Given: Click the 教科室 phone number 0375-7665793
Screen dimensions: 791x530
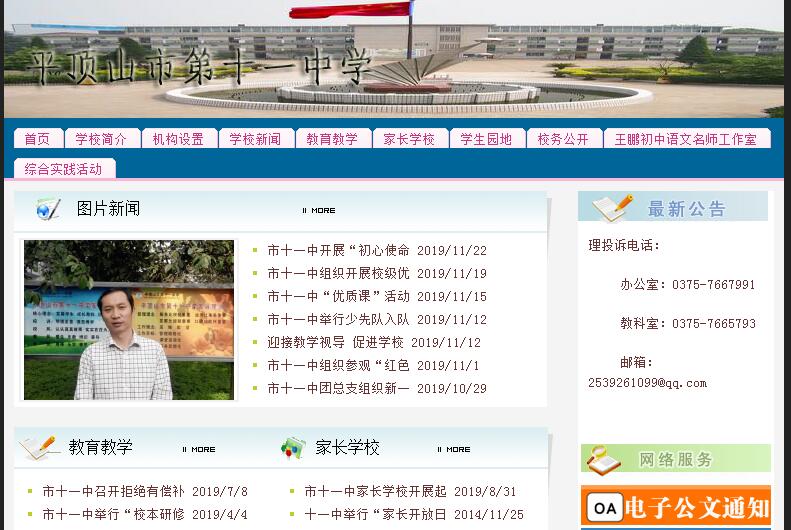Looking at the screenshot, I should 714,323.
